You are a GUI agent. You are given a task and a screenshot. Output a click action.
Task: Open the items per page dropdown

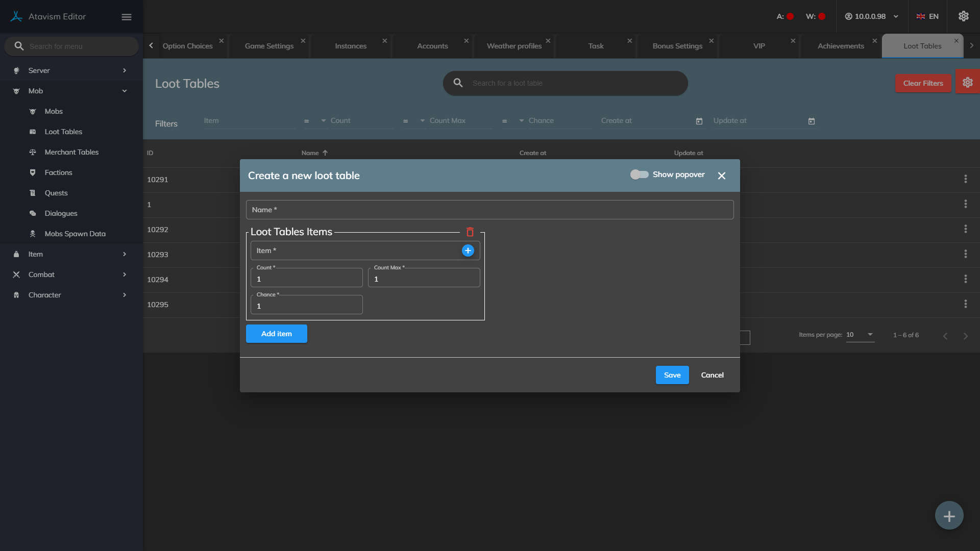click(860, 335)
